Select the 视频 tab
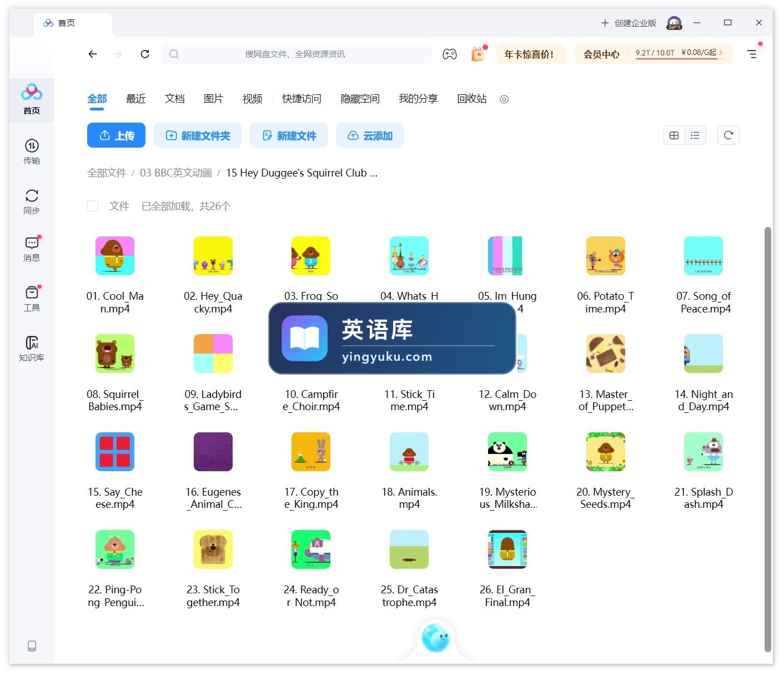784x676 pixels. pos(253,99)
